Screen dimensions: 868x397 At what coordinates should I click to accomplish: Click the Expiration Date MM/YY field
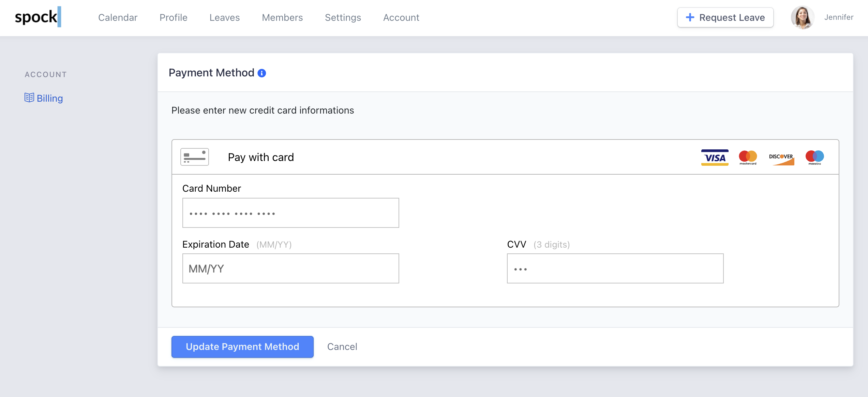pyautogui.click(x=290, y=268)
